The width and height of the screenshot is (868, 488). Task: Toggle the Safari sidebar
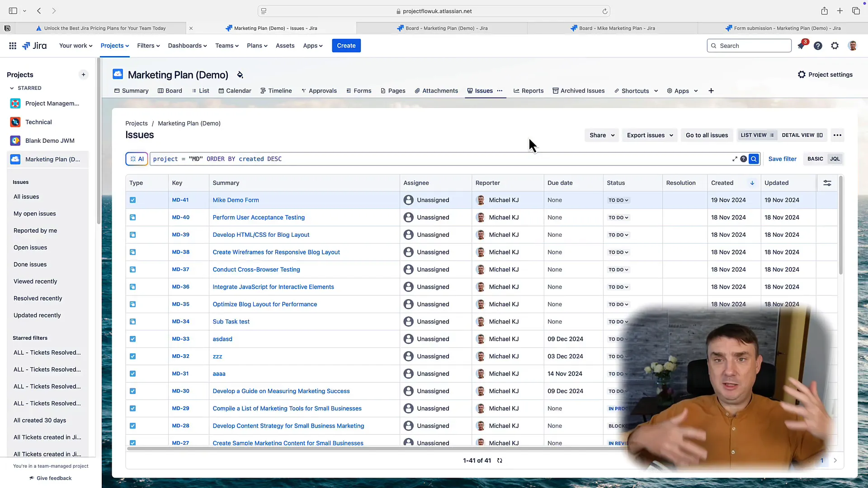tap(13, 11)
